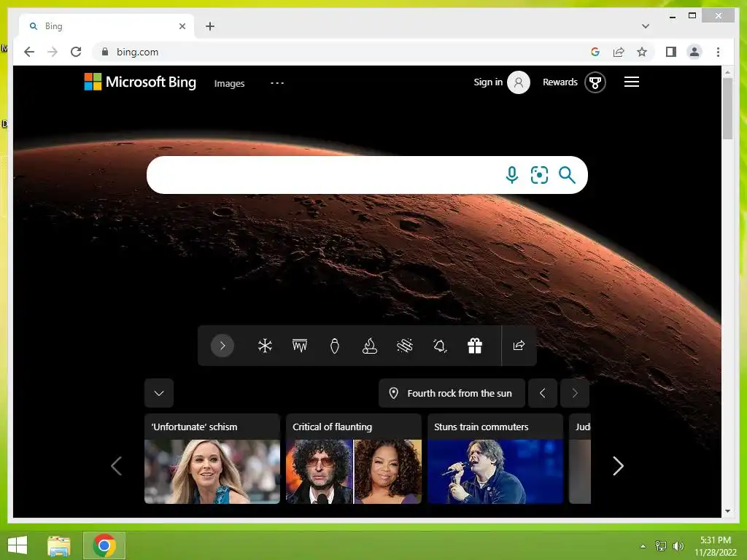Click the Google icon in the address bar
The image size is (747, 560).
pyautogui.click(x=595, y=52)
